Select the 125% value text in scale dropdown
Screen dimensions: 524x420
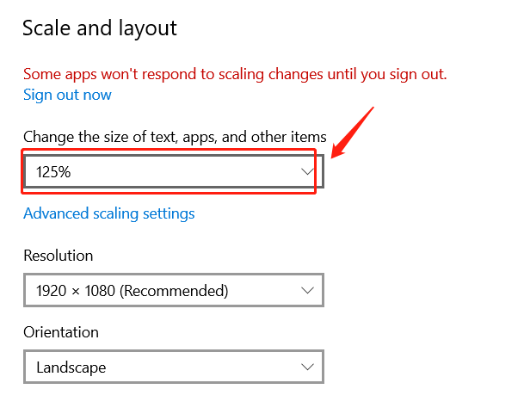click(52, 172)
